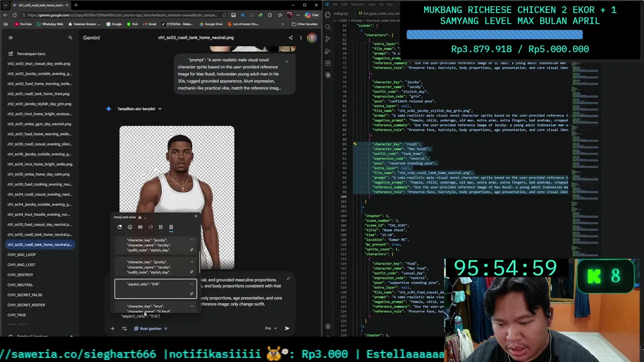Send the prompt with the arrow button

coord(287,328)
